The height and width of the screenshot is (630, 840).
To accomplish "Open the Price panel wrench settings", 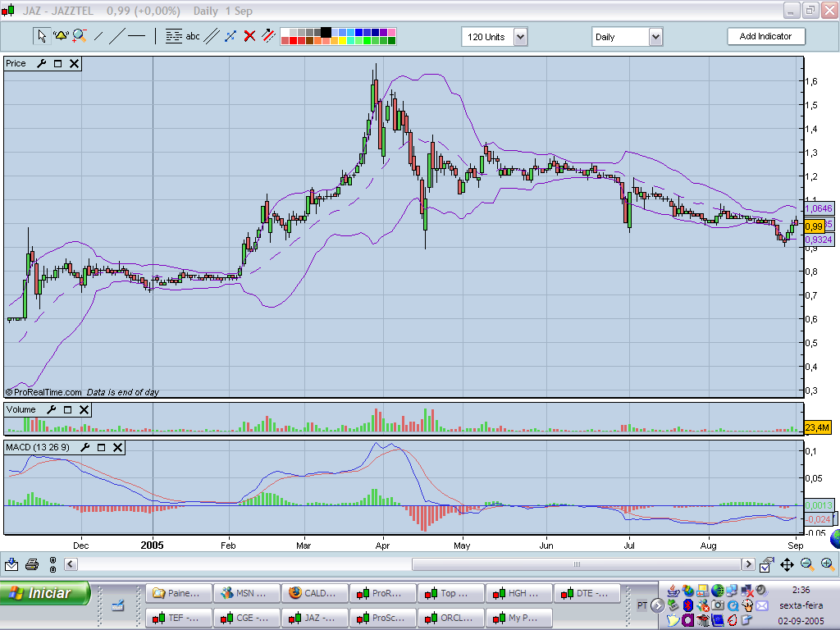I will (41, 63).
